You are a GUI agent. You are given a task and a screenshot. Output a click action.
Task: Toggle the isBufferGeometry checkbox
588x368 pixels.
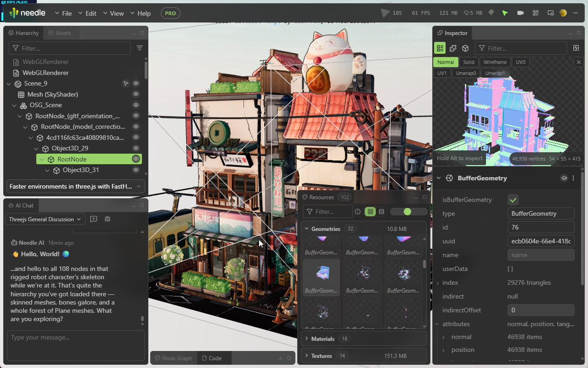(513, 200)
